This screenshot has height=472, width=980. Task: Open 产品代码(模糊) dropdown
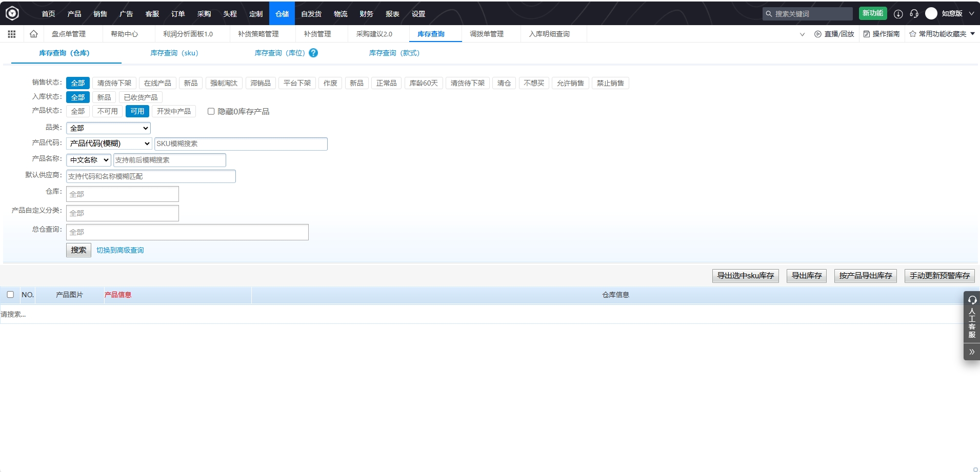click(x=109, y=143)
